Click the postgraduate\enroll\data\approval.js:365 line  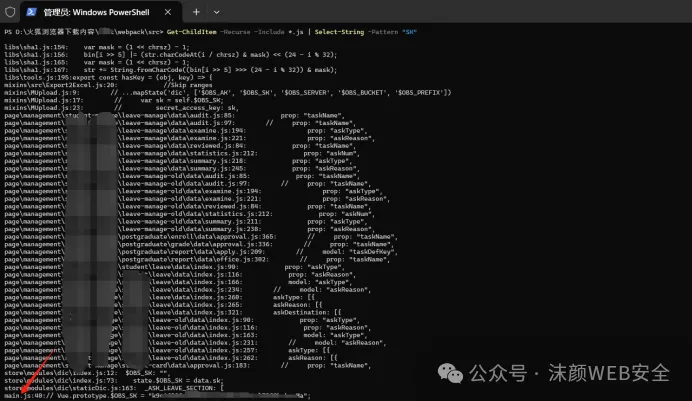point(201,236)
